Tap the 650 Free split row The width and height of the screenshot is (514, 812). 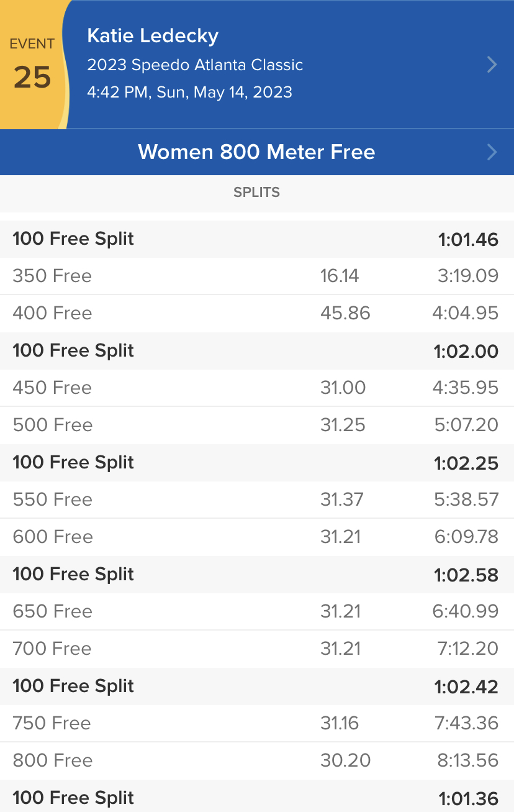pos(257,611)
